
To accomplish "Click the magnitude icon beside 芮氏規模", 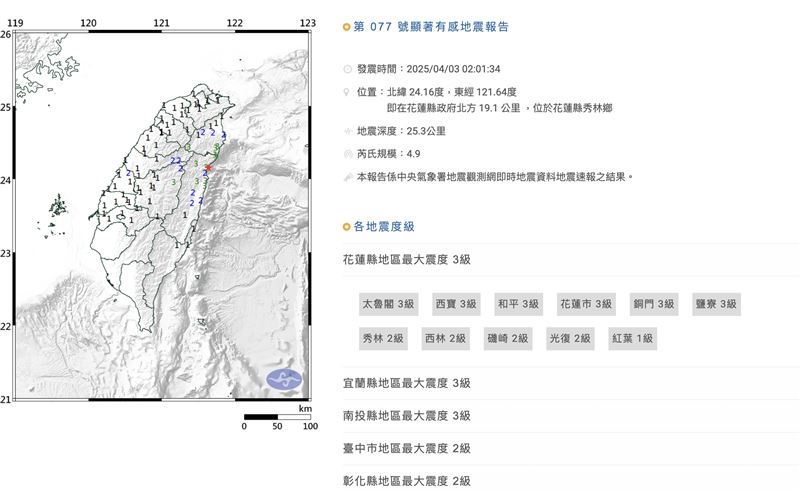I will pyautogui.click(x=348, y=154).
